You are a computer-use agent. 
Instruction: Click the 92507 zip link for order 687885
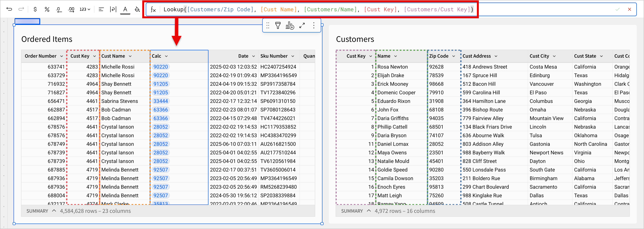(161, 170)
